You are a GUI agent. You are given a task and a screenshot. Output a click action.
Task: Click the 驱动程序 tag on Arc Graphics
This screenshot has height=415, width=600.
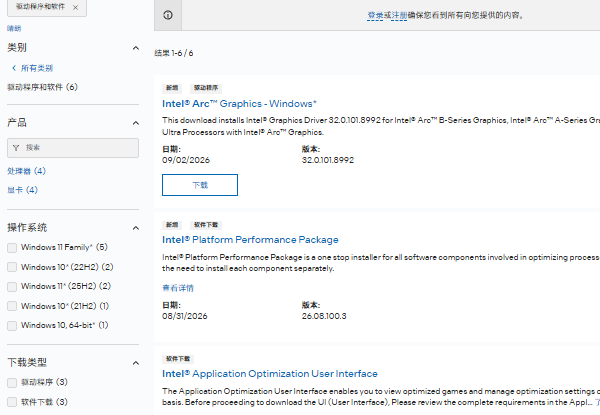pos(206,88)
